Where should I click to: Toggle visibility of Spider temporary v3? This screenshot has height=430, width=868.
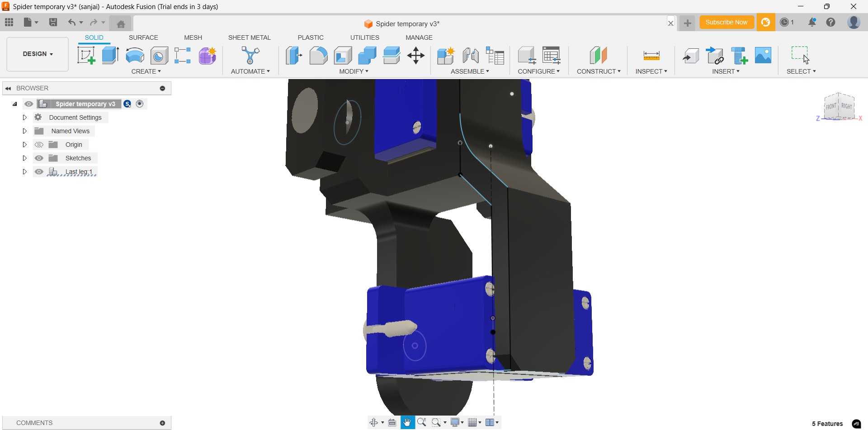(29, 104)
